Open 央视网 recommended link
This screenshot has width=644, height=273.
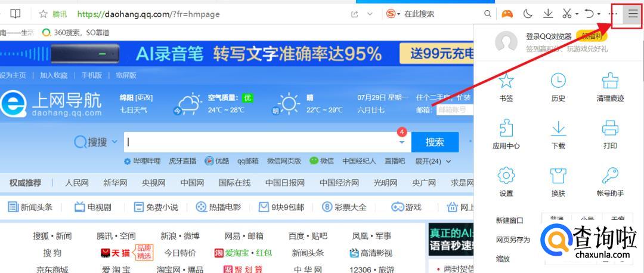154,183
